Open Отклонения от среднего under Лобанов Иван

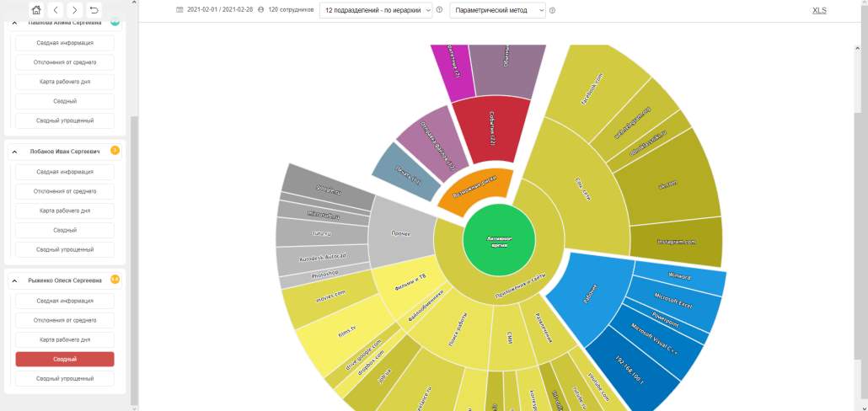65,191
